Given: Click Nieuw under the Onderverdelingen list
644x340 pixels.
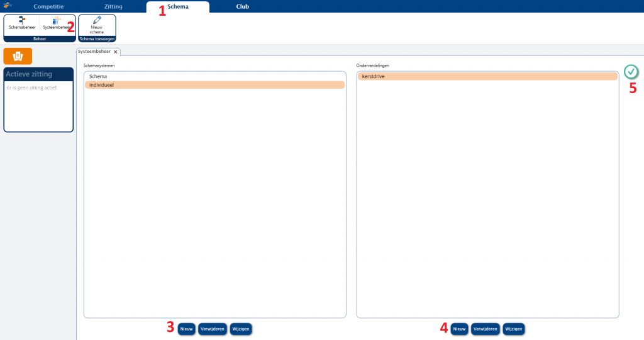Looking at the screenshot, I should coord(459,329).
